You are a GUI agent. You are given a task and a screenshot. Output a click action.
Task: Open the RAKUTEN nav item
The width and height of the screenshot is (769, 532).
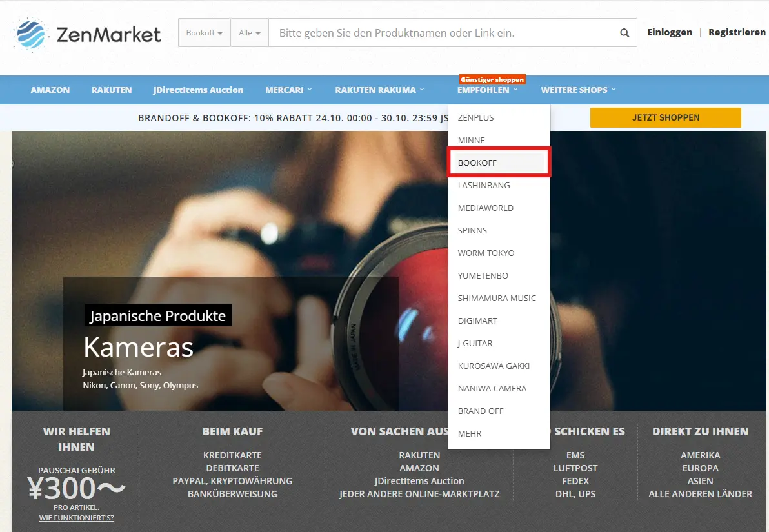pyautogui.click(x=112, y=90)
